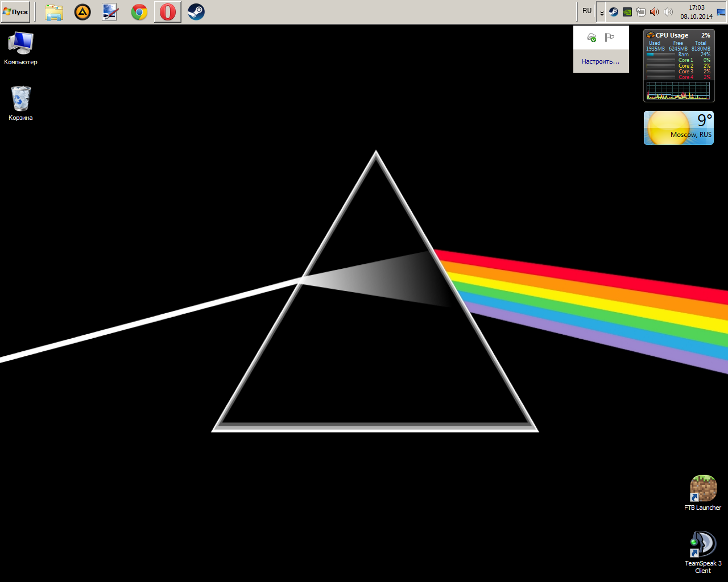This screenshot has width=728, height=582.
Task: Click the Настроить... link
Action: (601, 61)
